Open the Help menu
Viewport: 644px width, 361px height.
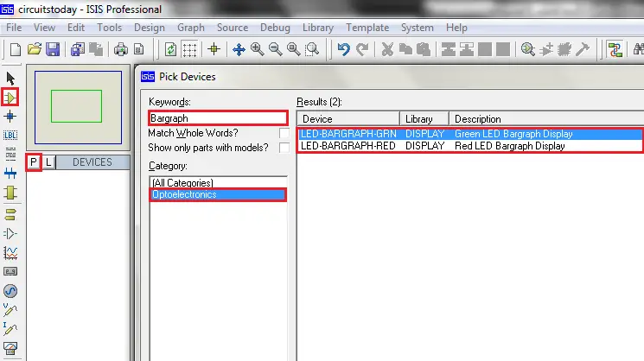(456, 28)
